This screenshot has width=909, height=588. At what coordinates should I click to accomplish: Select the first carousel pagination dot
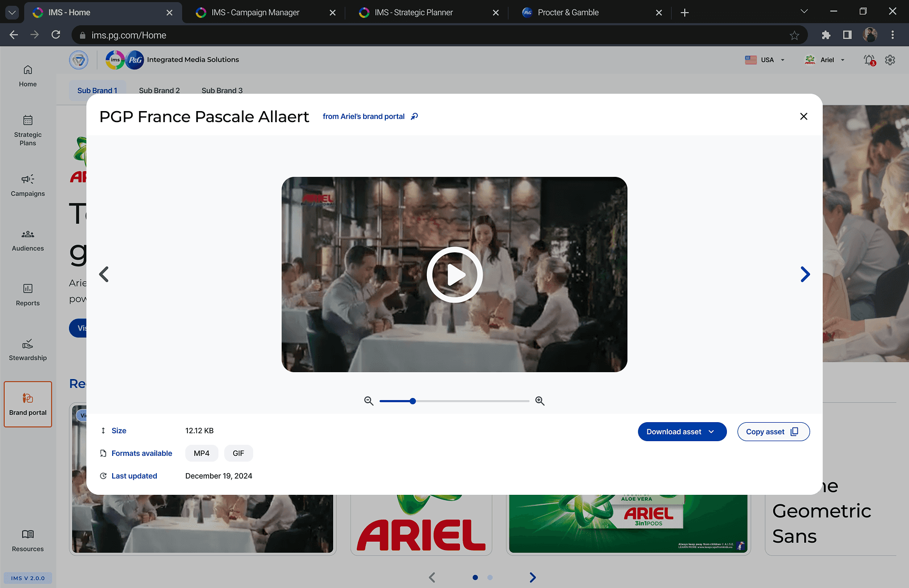pyautogui.click(x=475, y=577)
